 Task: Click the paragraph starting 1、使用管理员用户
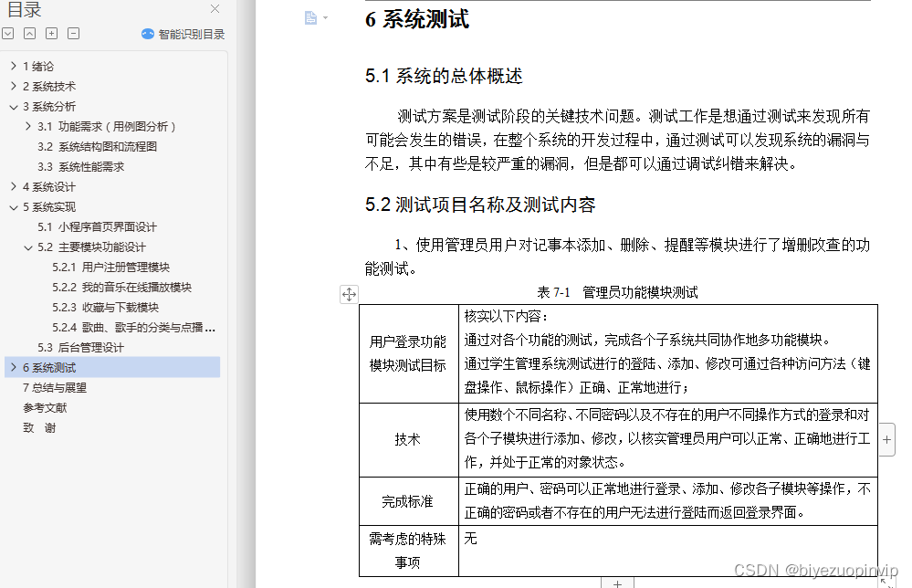point(618,257)
